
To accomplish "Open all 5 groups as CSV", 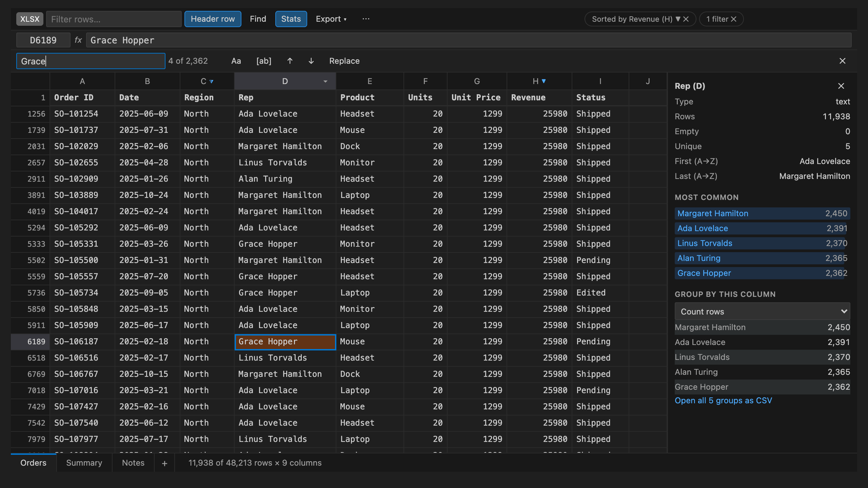I will [723, 401].
